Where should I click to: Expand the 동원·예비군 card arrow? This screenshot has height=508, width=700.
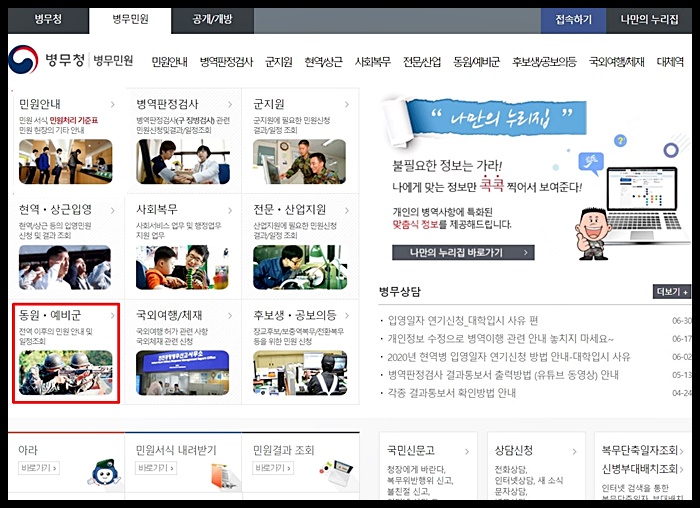point(112,316)
